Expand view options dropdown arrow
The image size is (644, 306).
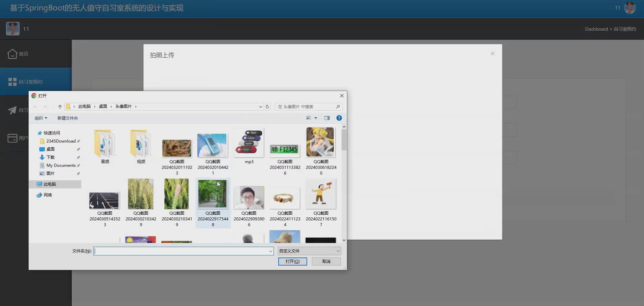coord(316,118)
